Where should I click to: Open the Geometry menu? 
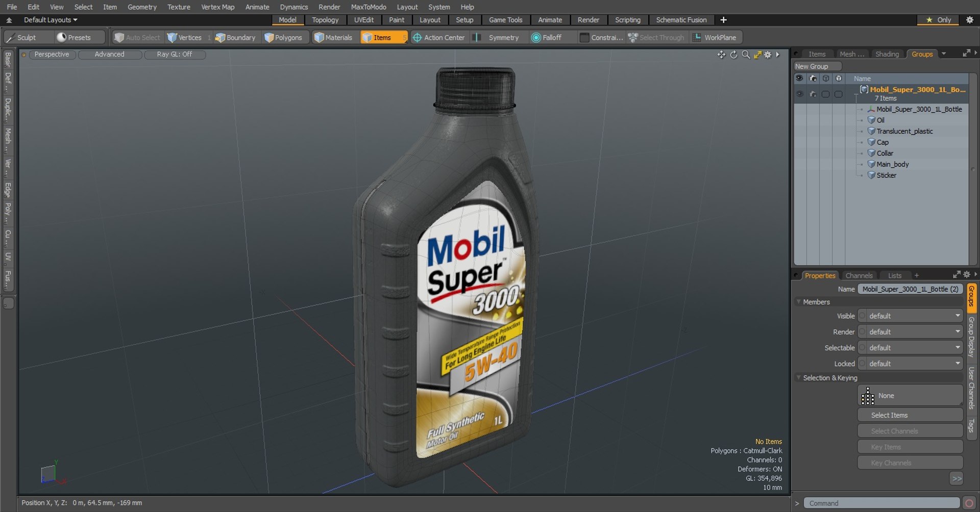142,7
